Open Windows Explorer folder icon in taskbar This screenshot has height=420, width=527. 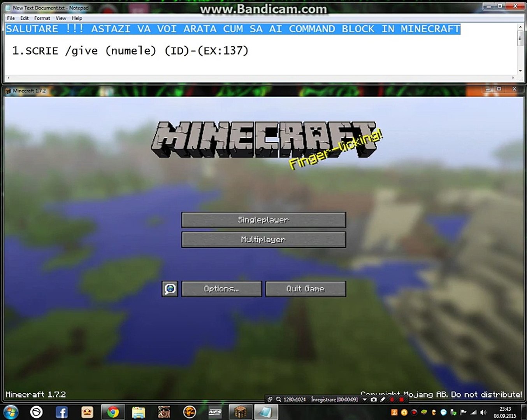[138, 412]
